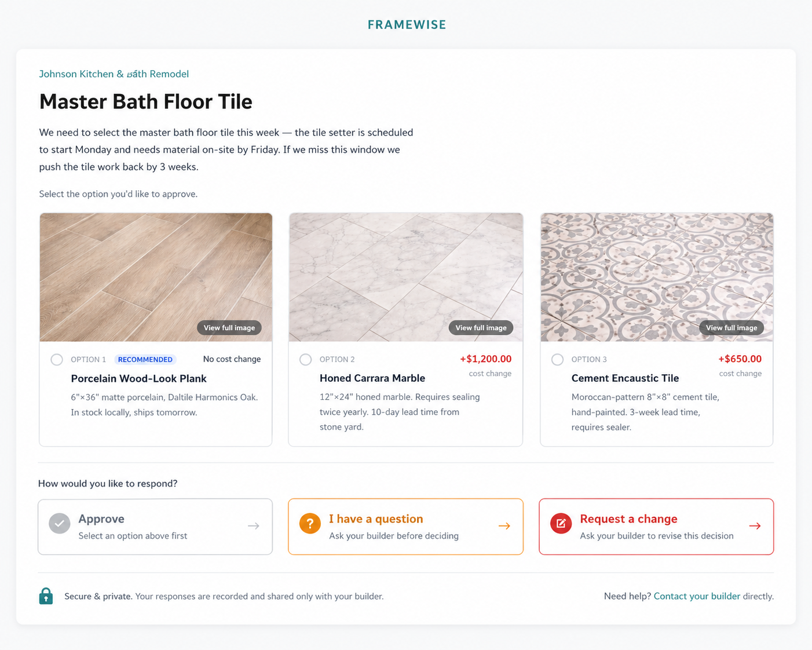
Task: Click the red edit pencil icon
Action: coord(561,524)
